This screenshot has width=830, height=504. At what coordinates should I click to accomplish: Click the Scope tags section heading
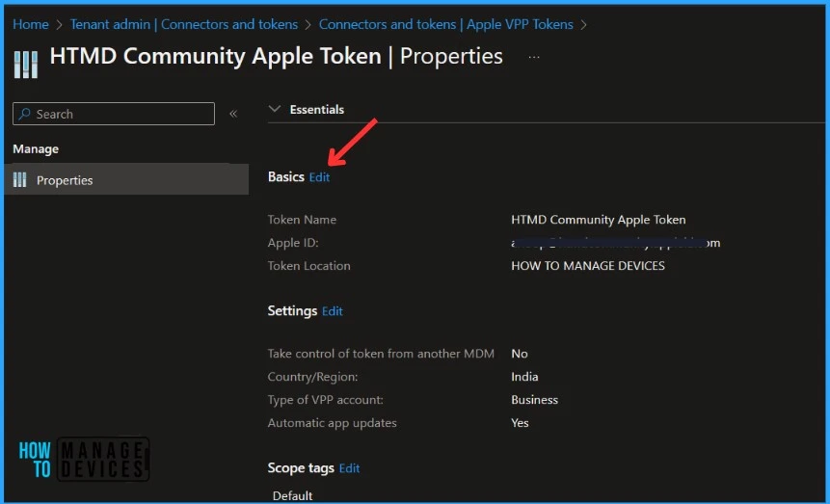(x=301, y=468)
